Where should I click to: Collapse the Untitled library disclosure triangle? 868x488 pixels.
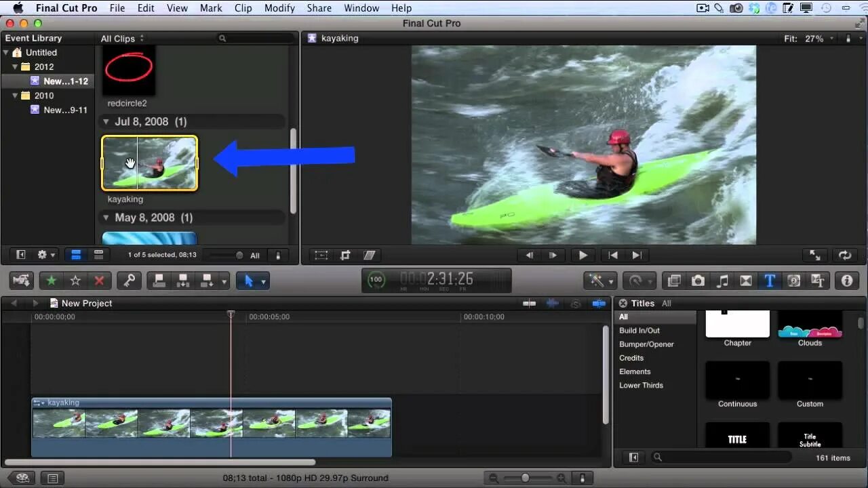pos(6,52)
